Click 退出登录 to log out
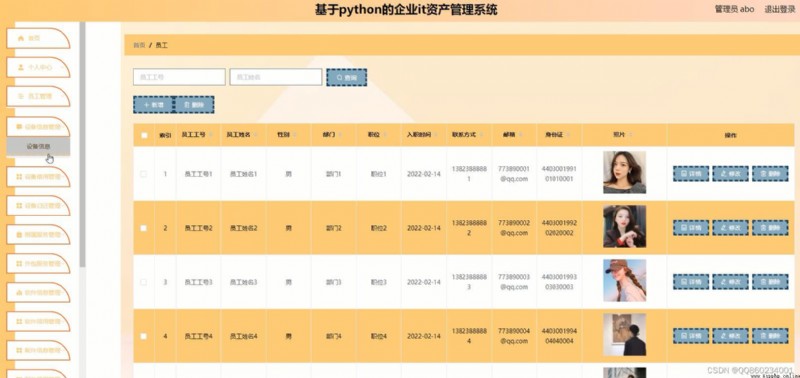 tap(780, 9)
